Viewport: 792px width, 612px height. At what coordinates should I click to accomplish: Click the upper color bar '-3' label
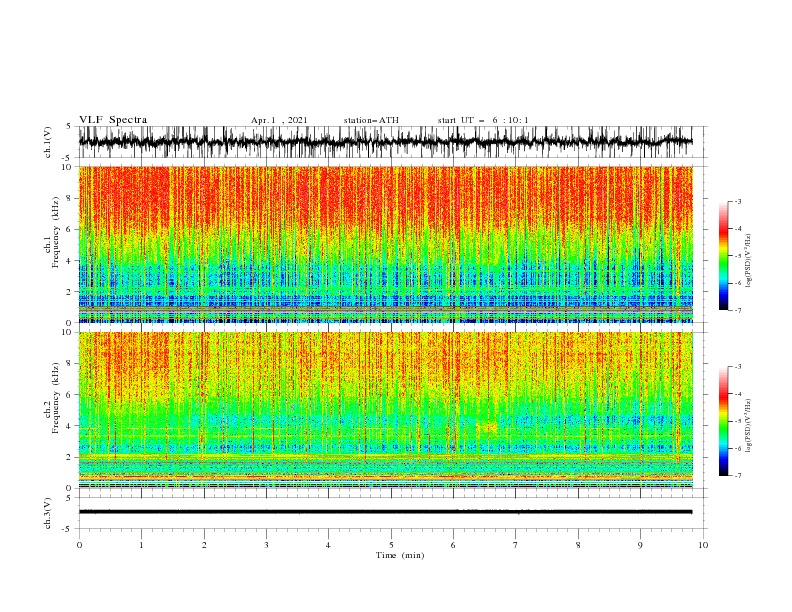pos(738,201)
